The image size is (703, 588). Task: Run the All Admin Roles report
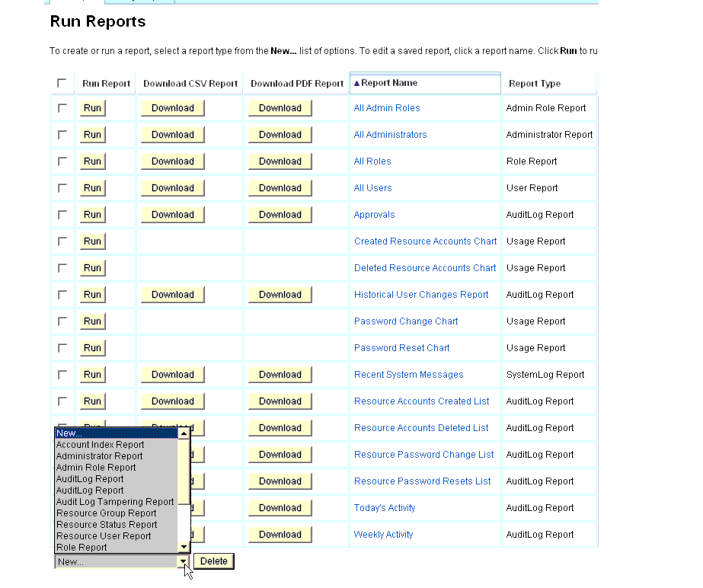(x=92, y=108)
